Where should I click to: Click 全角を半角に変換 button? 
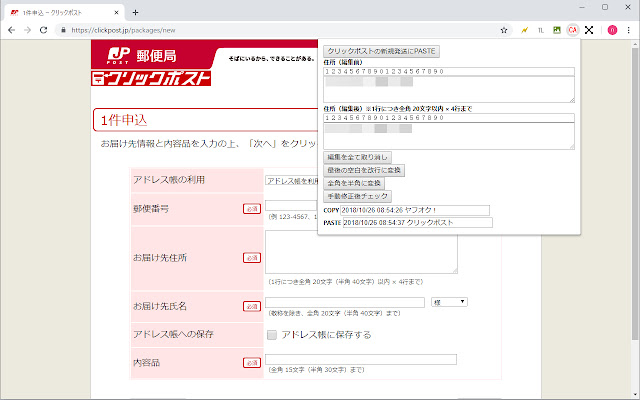tap(354, 183)
